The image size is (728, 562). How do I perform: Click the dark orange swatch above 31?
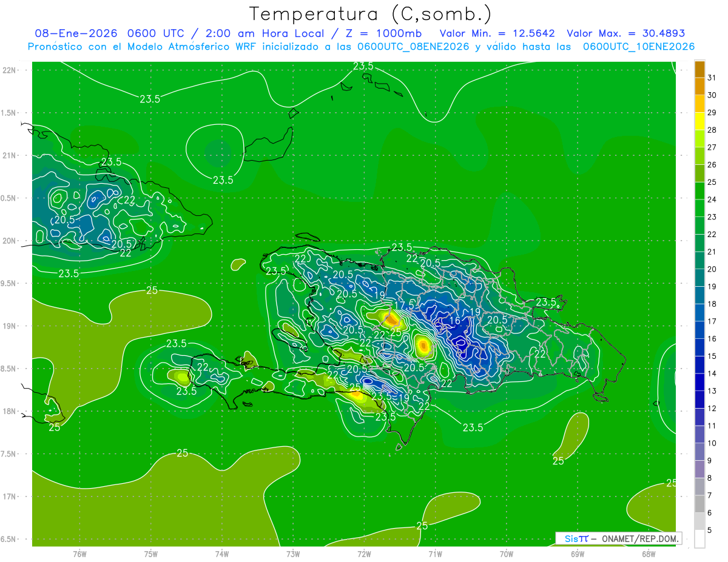tap(699, 69)
